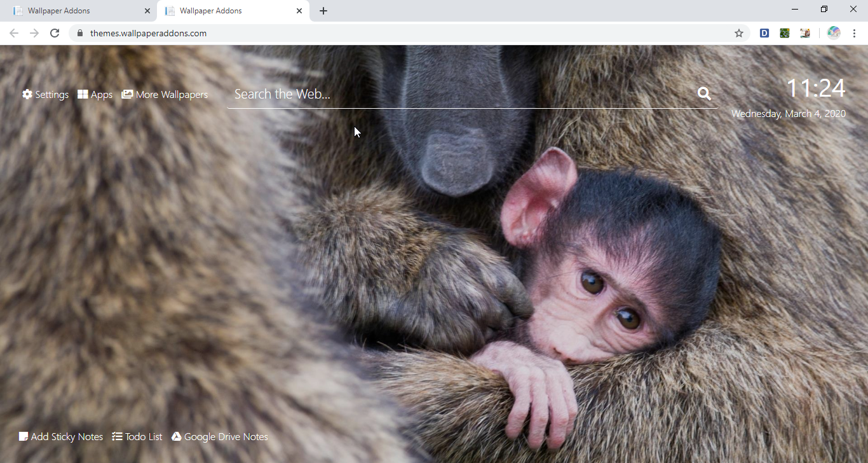Click the search magnifier icon
This screenshot has width=868, height=463.
(704, 93)
